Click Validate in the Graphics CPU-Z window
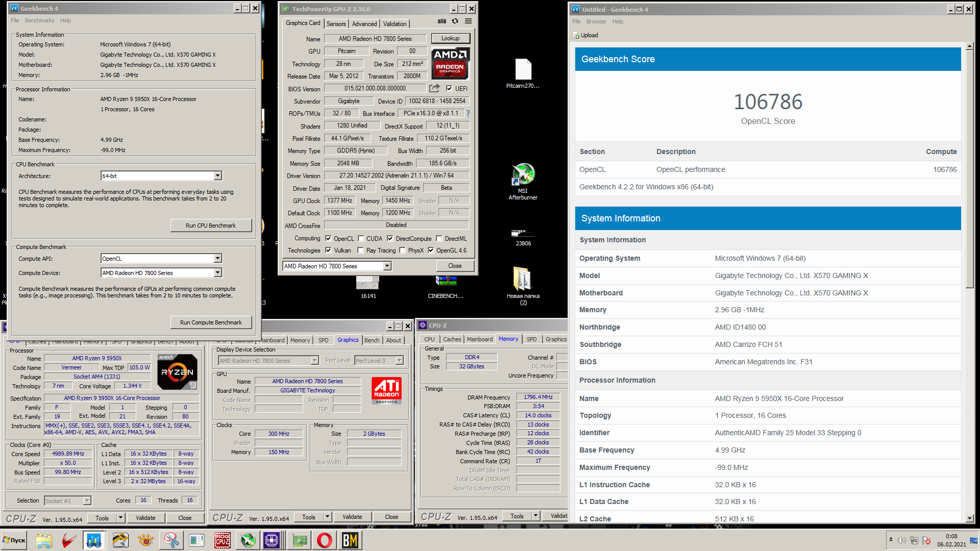This screenshot has height=551, width=980. point(352,517)
